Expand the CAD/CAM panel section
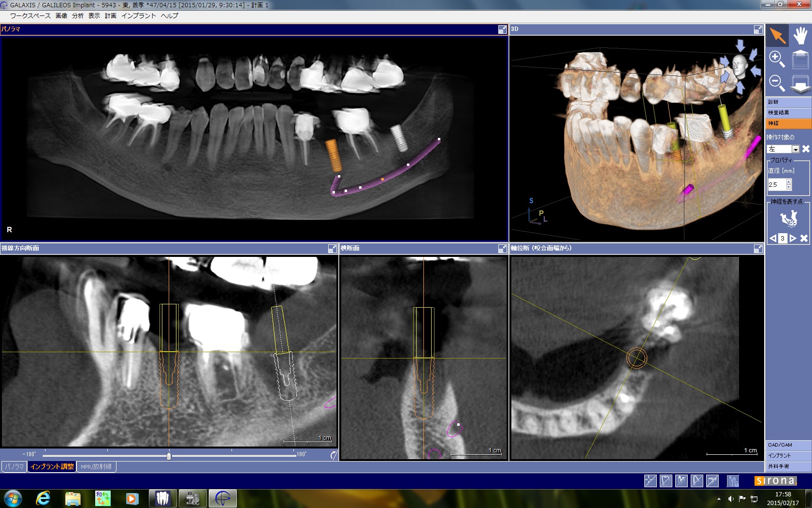The width and height of the screenshot is (812, 508). coord(788,445)
